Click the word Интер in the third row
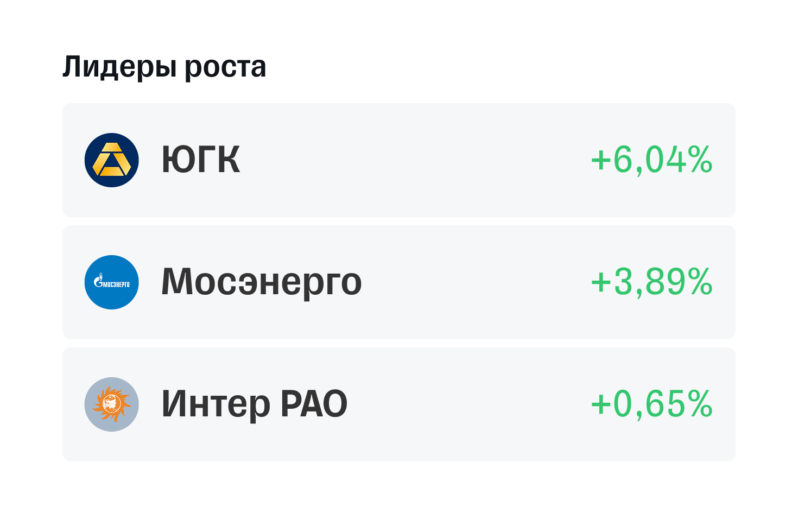The width and height of the screenshot is (798, 532). pos(216,404)
